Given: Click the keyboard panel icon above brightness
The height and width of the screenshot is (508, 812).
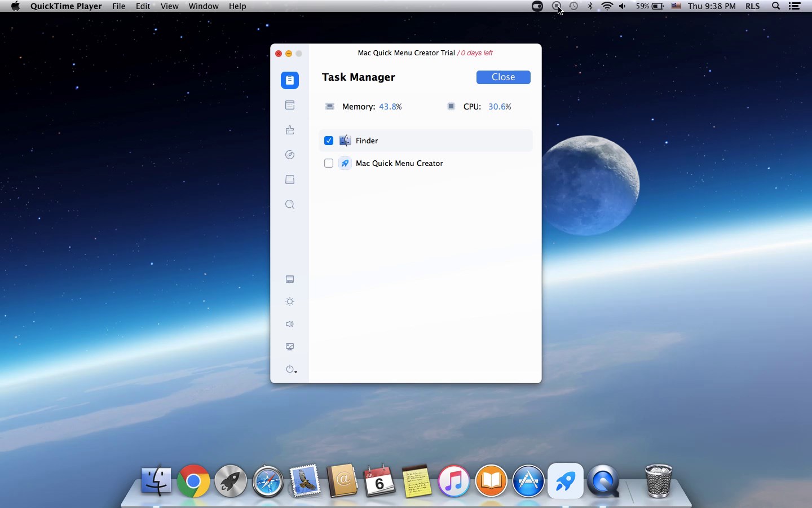Looking at the screenshot, I should [x=290, y=279].
